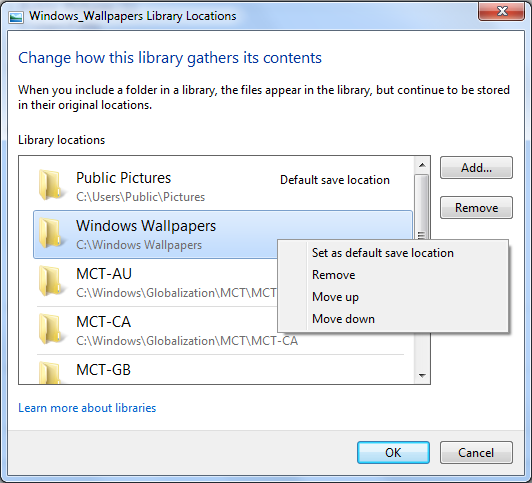Open Learn more about libraries link

[87, 408]
